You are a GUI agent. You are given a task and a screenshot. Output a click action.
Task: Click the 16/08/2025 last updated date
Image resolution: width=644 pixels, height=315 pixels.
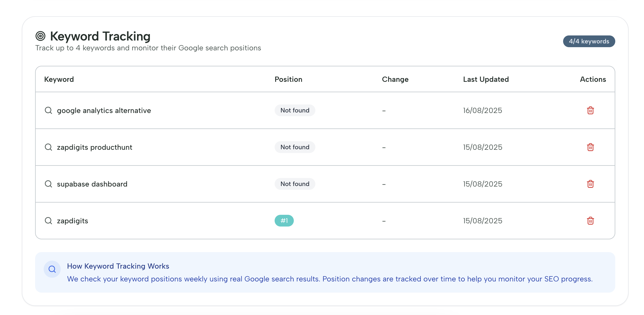tap(482, 110)
